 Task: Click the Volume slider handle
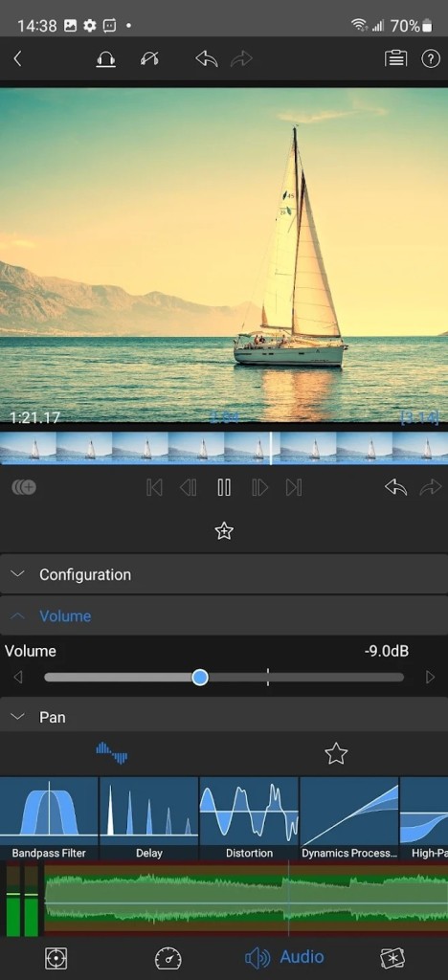[x=200, y=678]
